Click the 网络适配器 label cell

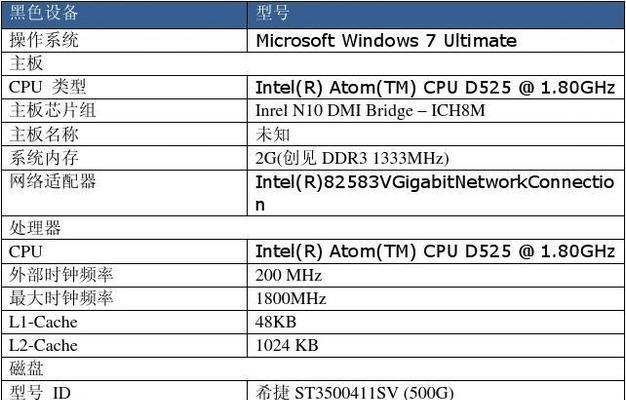pyautogui.click(x=124, y=193)
